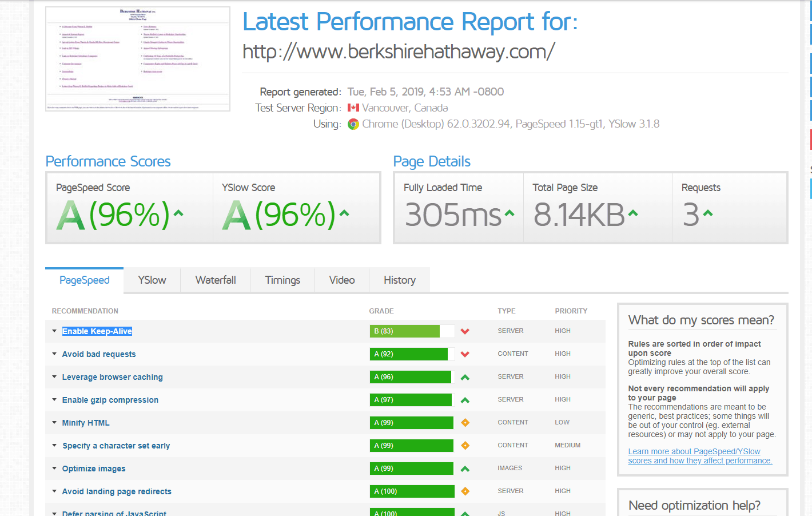Click the Canada flag icon
Screen dimensions: 812x516
click(353, 108)
